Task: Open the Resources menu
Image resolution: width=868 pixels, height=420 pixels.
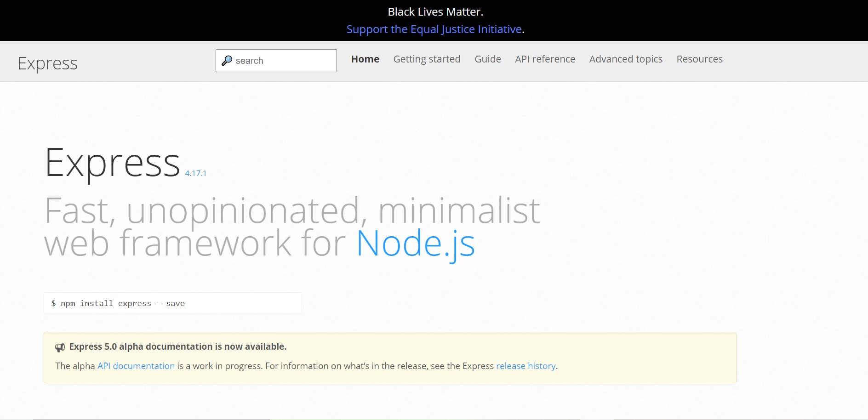Action: coord(699,59)
